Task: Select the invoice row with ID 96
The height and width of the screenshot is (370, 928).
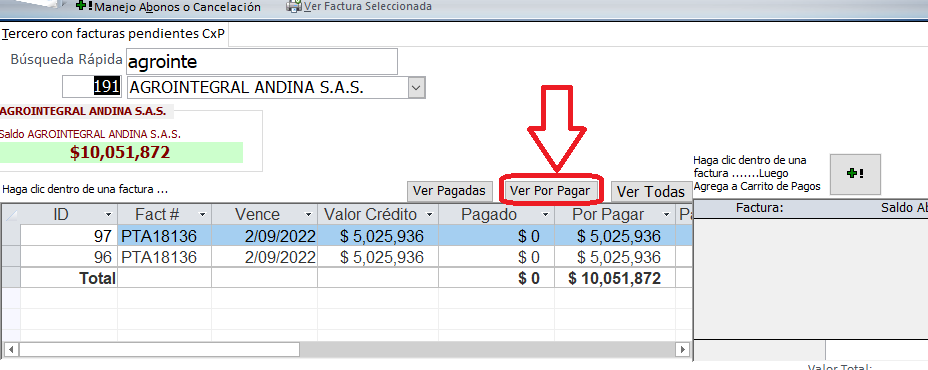Action: coord(347,257)
